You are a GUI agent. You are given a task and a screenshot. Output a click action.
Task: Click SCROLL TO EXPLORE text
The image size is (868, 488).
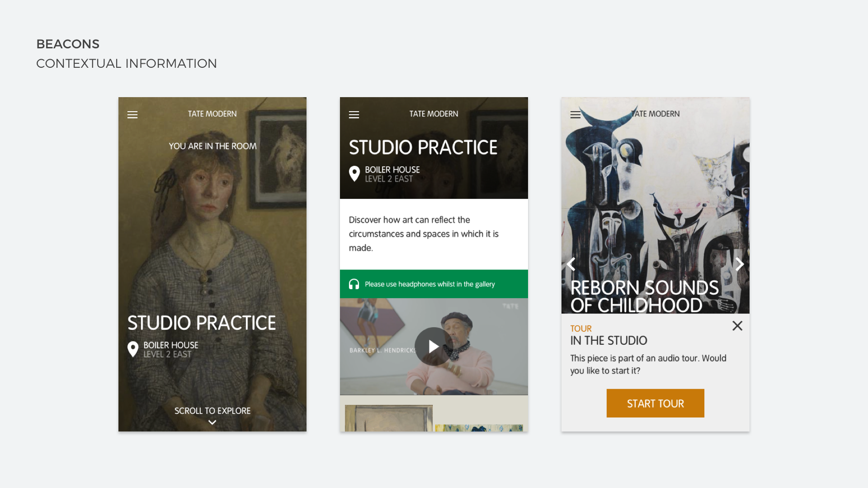pyautogui.click(x=212, y=411)
